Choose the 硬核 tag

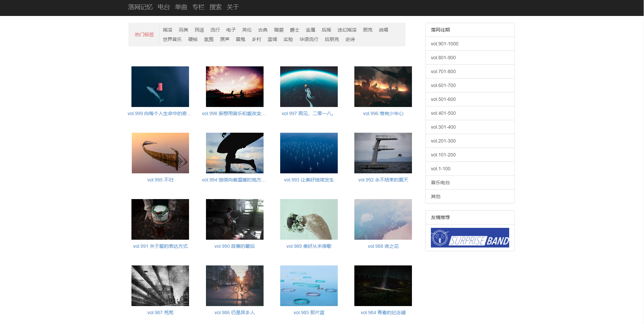pos(193,39)
